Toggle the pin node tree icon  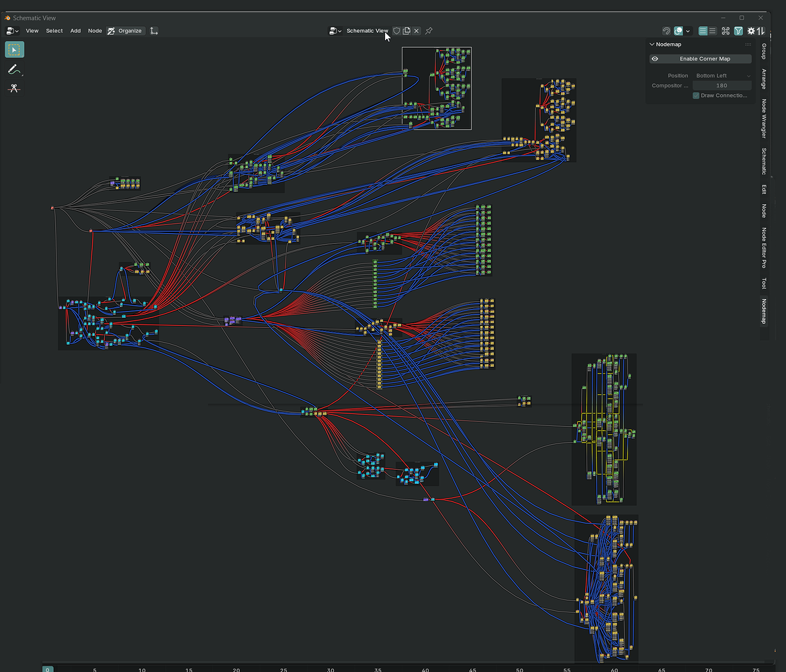tap(429, 31)
